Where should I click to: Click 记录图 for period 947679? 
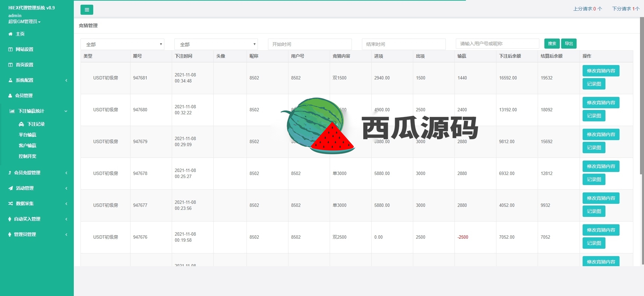tap(594, 147)
